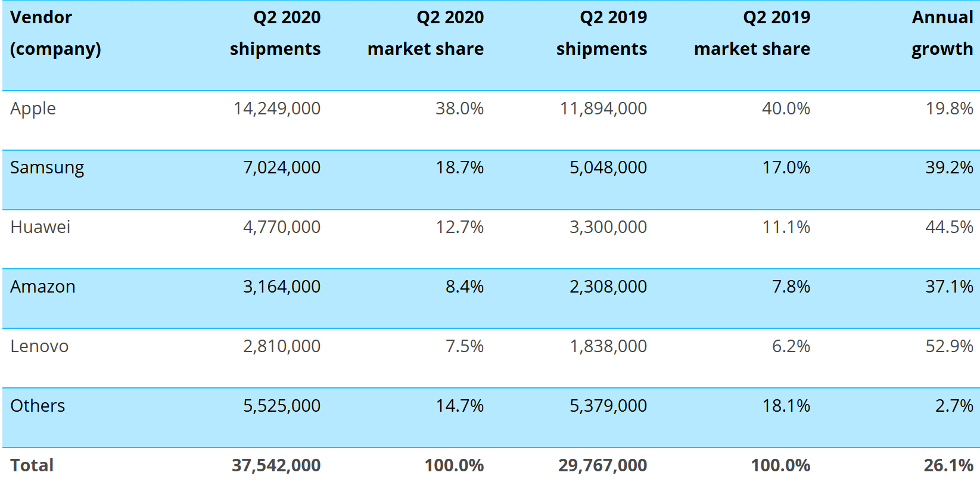The width and height of the screenshot is (980, 488).
Task: Click Samsung's 17.0% share cell
Action: 786,167
